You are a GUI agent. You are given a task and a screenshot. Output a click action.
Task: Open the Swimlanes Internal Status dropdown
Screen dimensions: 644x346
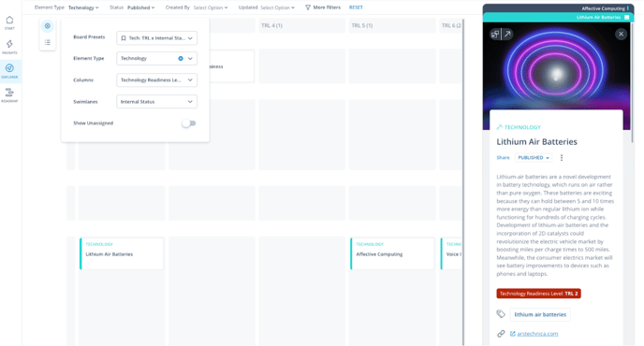pos(156,102)
